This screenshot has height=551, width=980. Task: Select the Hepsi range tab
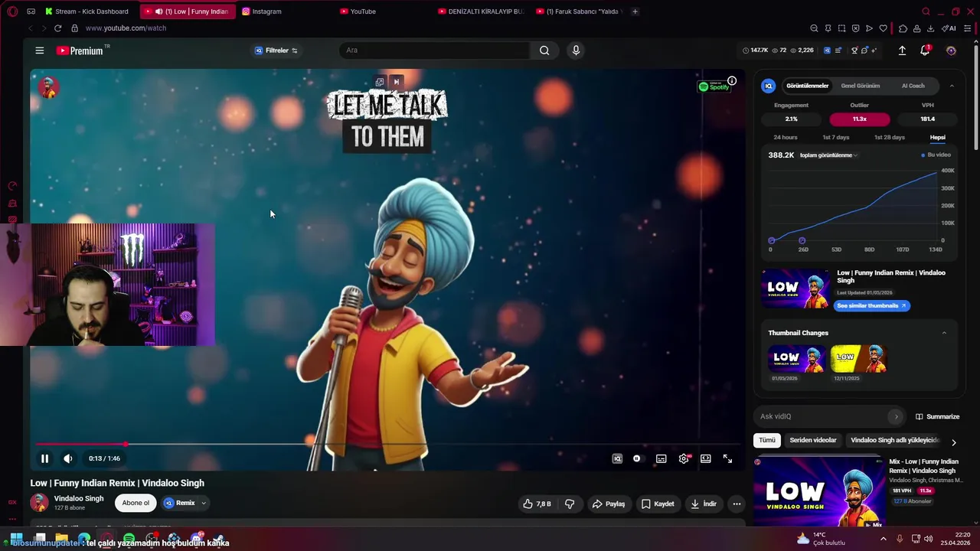point(937,137)
